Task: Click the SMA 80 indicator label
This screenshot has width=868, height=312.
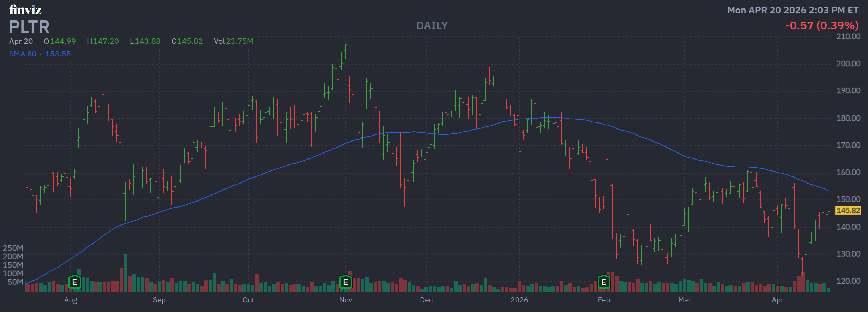Action: pos(23,54)
